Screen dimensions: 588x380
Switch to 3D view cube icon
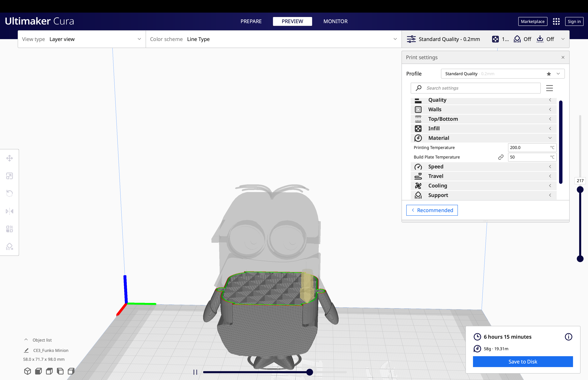tap(27, 371)
